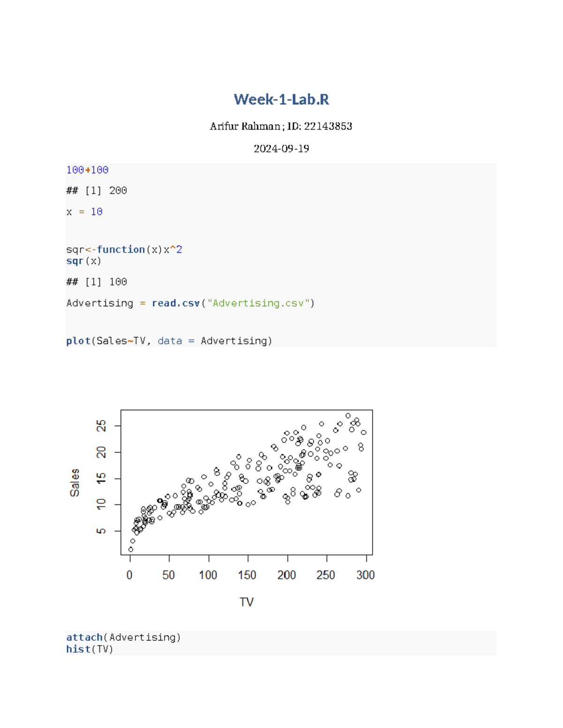Viewport: 563px width, 728px height.
Task: Click the Sales y-axis label
Action: point(75,482)
